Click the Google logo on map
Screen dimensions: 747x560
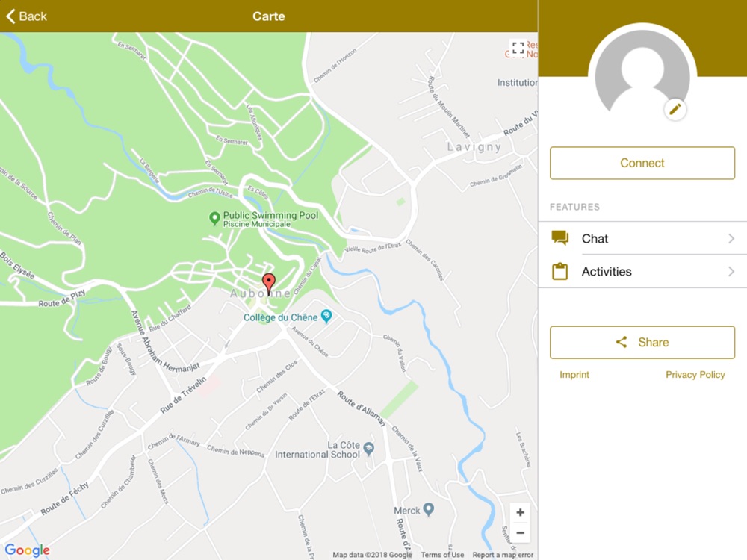(27, 550)
